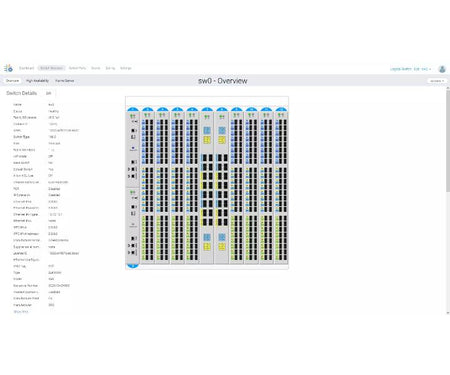
Task: Expand the Actions dropdown button
Action: (x=437, y=81)
